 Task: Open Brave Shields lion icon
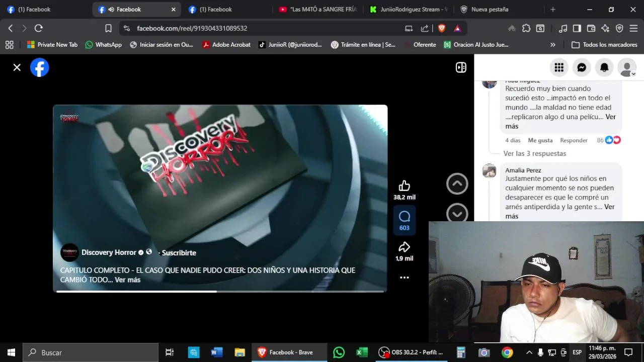pyautogui.click(x=442, y=28)
